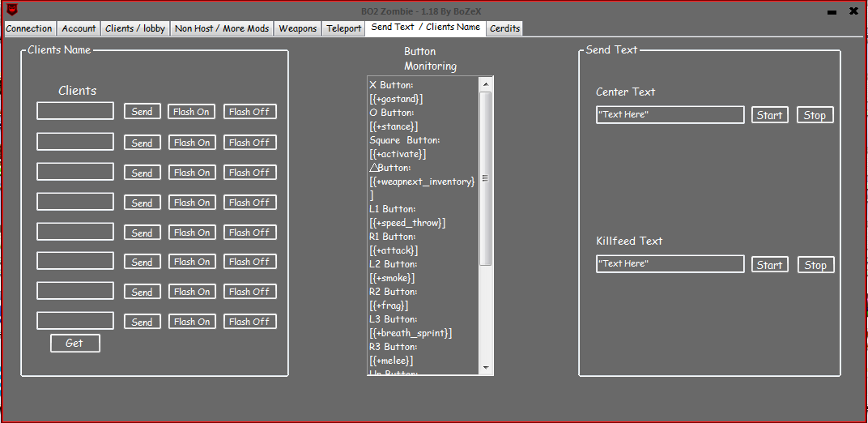Send the first client's name

pyautogui.click(x=143, y=111)
